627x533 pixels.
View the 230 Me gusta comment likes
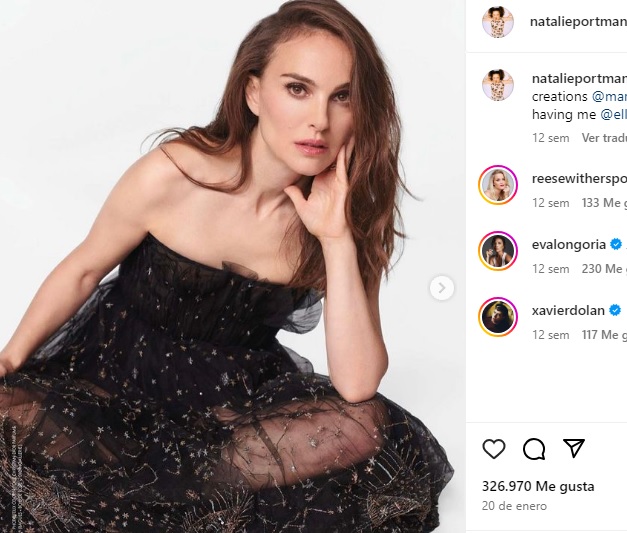point(603,269)
